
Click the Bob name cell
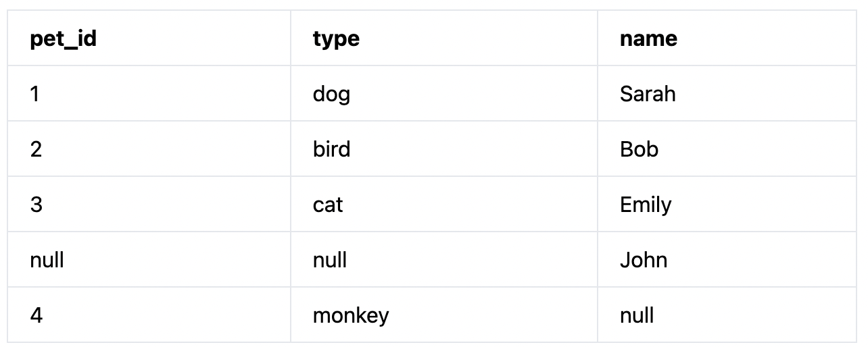pos(727,149)
